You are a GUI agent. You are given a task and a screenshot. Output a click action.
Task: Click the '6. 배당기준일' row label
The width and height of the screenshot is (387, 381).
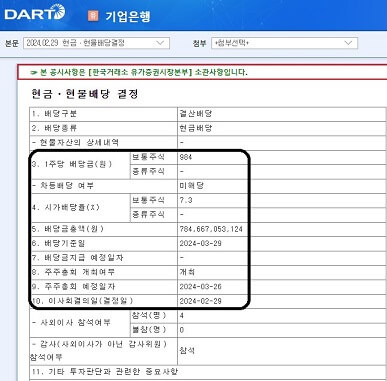coord(59,243)
